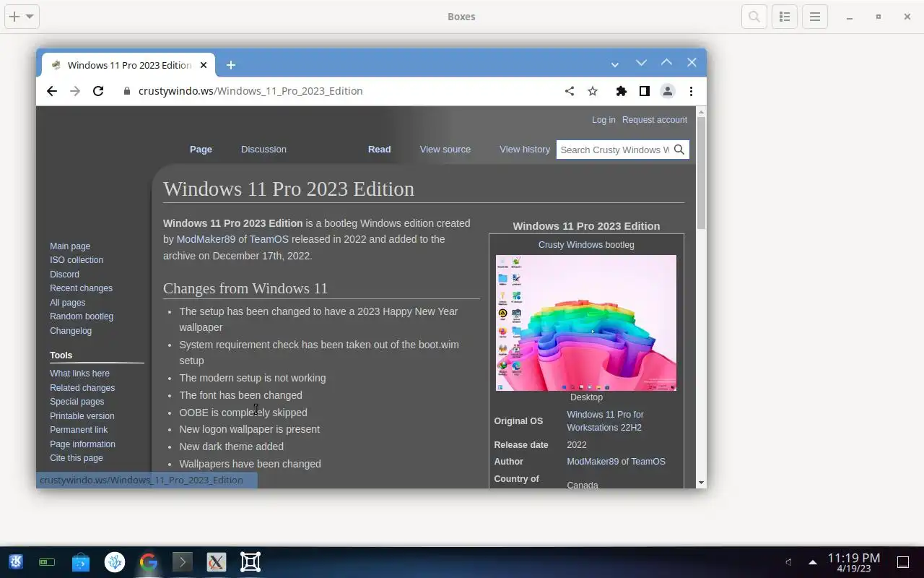Switch to the Page tab

click(201, 149)
